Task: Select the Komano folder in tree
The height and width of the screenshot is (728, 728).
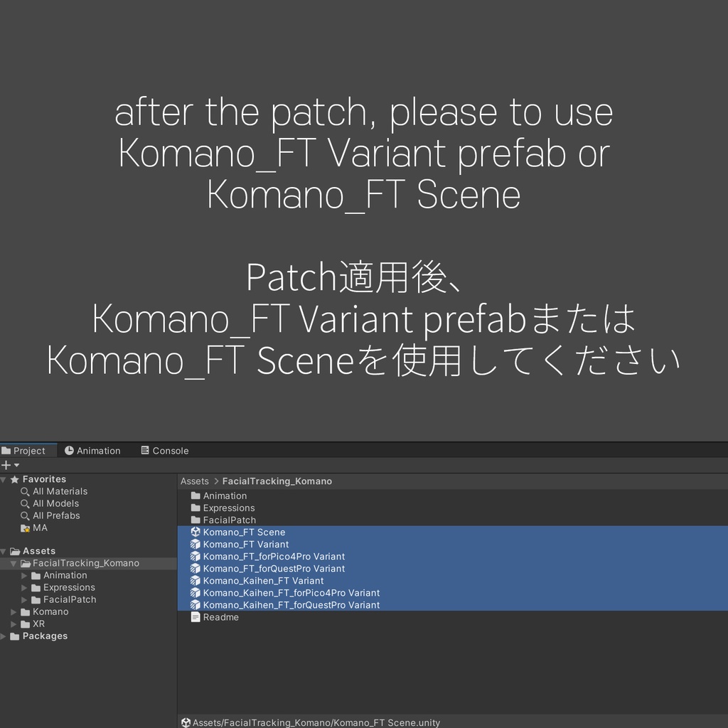Action: point(50,612)
